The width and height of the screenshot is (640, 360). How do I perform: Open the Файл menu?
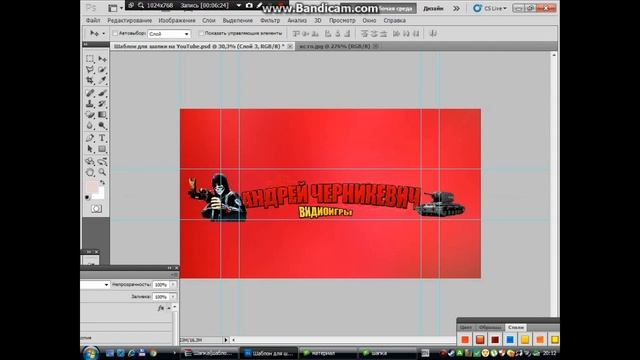click(93, 20)
